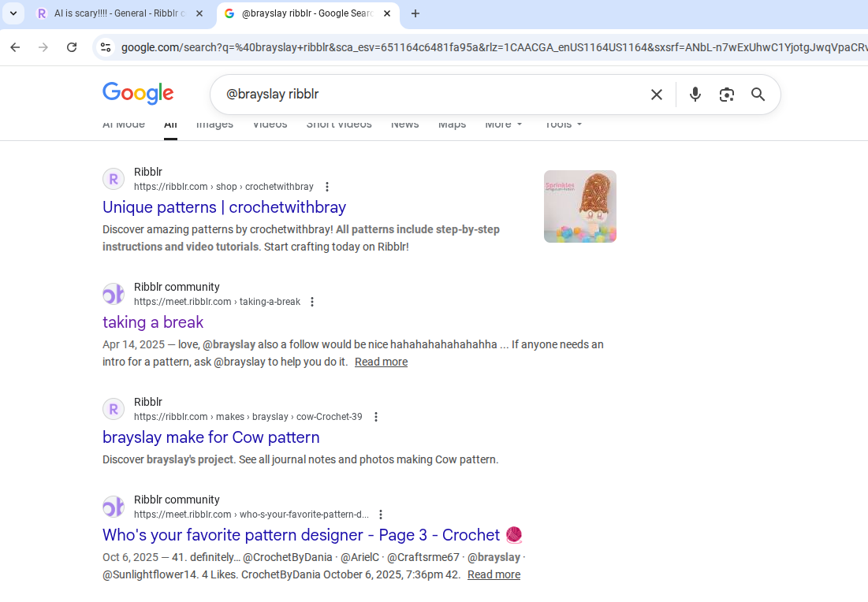Open a new browser tab

[415, 13]
